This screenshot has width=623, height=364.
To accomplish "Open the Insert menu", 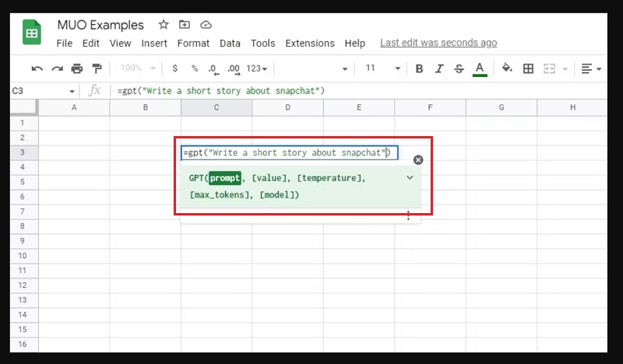I will click(154, 44).
